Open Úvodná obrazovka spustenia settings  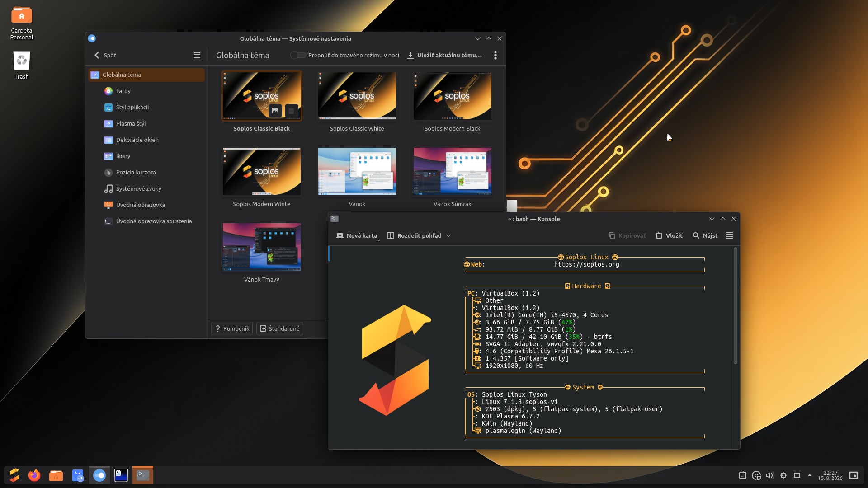[146, 221]
